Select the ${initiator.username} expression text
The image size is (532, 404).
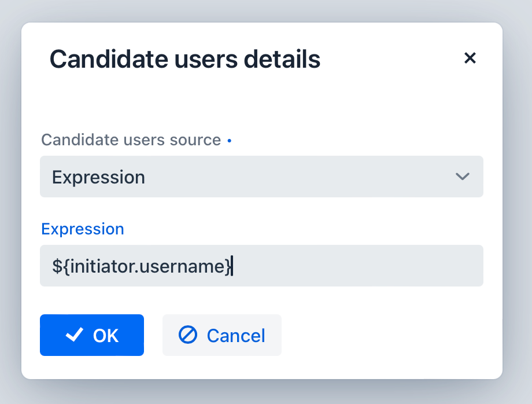click(141, 266)
